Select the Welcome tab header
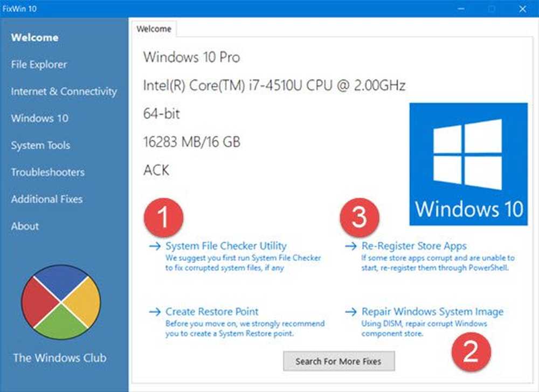 154,29
